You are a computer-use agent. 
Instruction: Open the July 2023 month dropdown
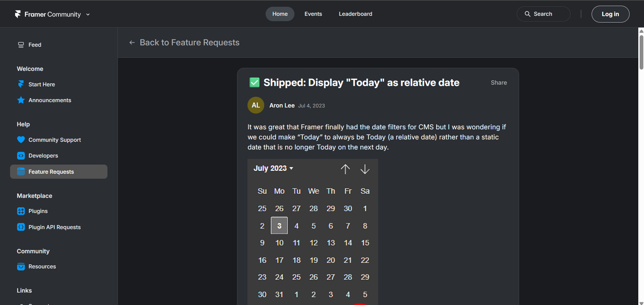click(x=273, y=168)
